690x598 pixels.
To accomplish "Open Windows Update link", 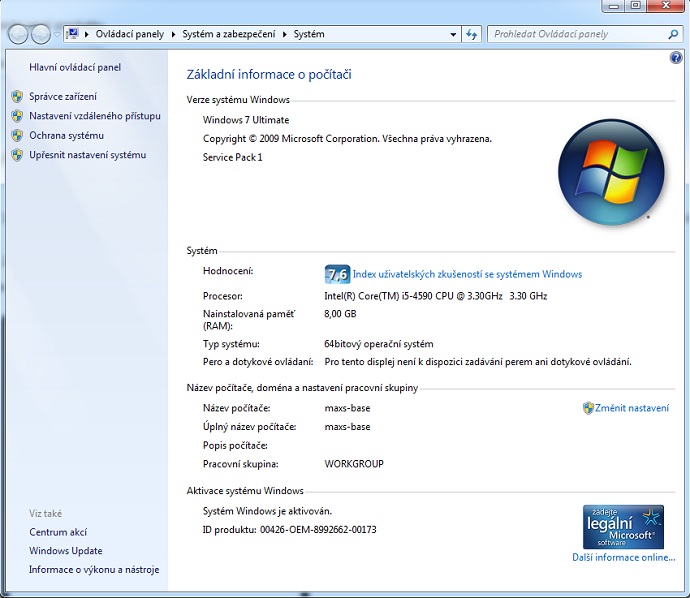I will tap(66, 551).
